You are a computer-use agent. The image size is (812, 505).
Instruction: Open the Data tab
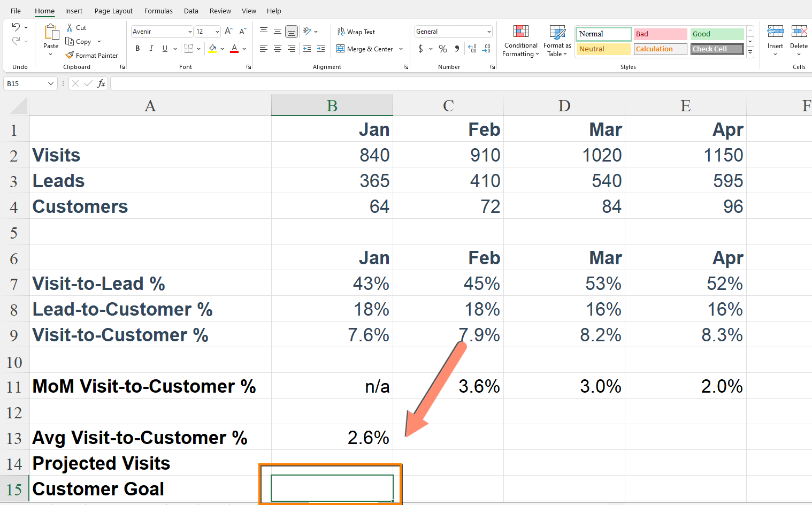(191, 11)
